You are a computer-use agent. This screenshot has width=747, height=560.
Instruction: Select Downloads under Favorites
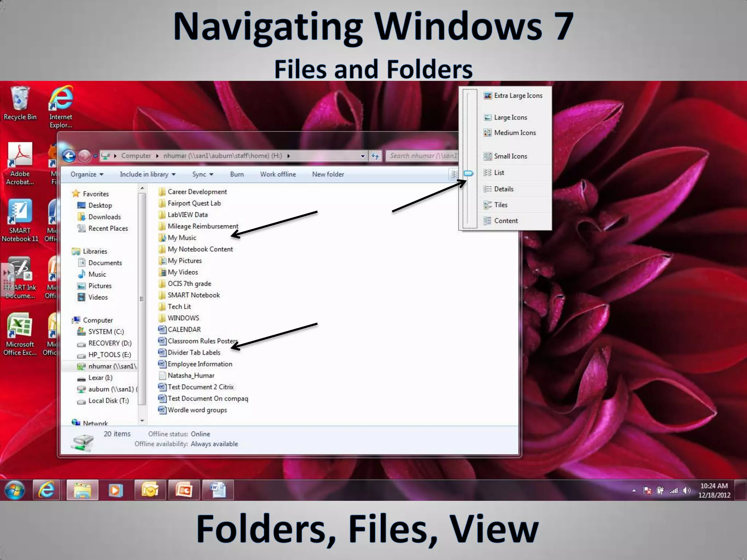[104, 217]
